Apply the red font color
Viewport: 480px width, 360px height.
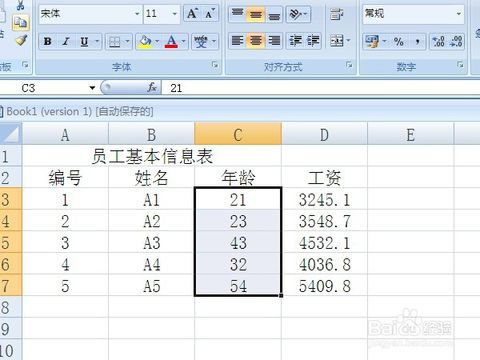[x=171, y=41]
